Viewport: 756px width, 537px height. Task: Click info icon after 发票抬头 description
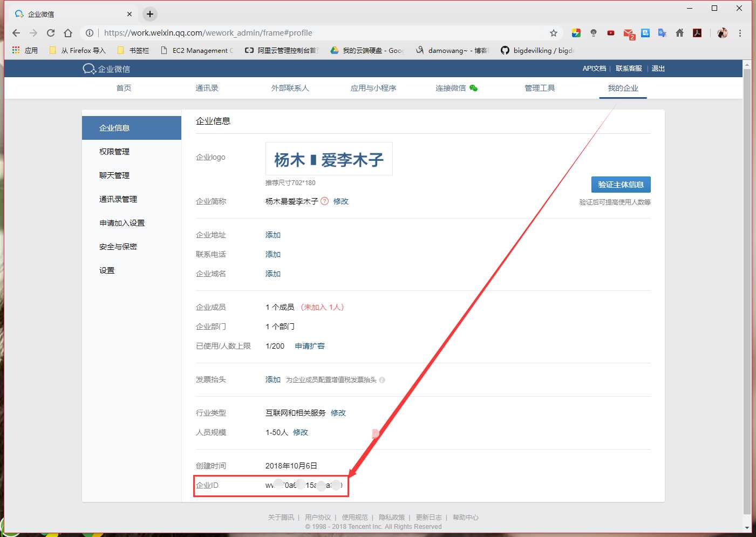[x=382, y=380]
